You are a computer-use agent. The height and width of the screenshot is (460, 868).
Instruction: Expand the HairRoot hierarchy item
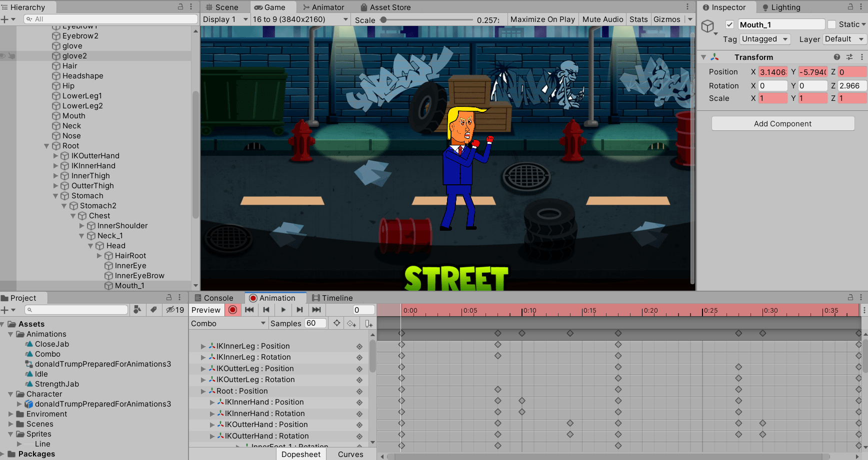(x=99, y=256)
